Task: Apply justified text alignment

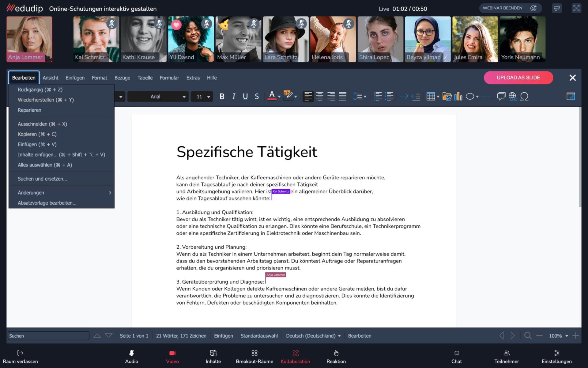Action: (342, 97)
